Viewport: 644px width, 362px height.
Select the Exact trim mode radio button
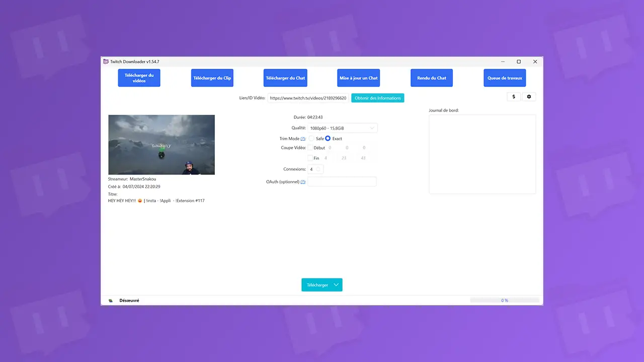(x=328, y=138)
